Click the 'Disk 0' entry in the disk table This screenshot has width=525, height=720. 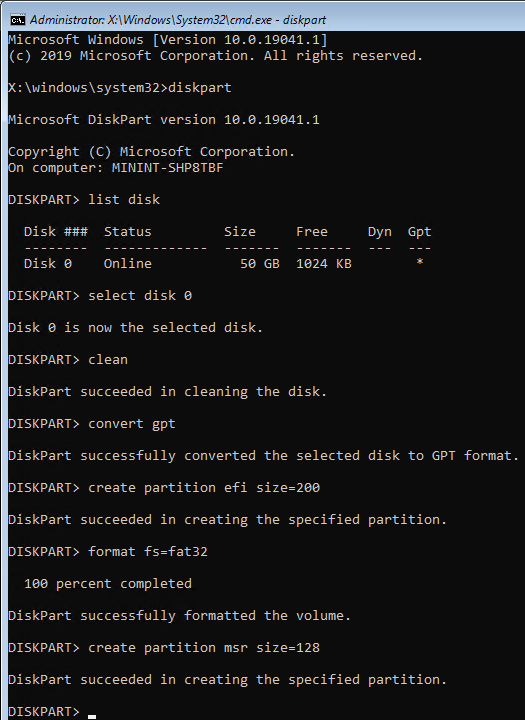click(48, 264)
